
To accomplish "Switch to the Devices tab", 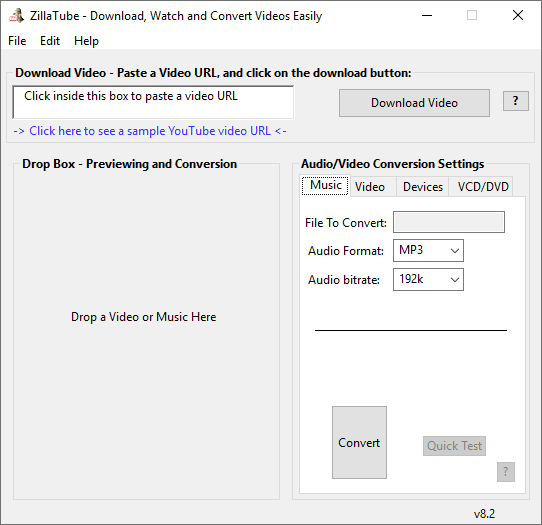I will tap(422, 187).
